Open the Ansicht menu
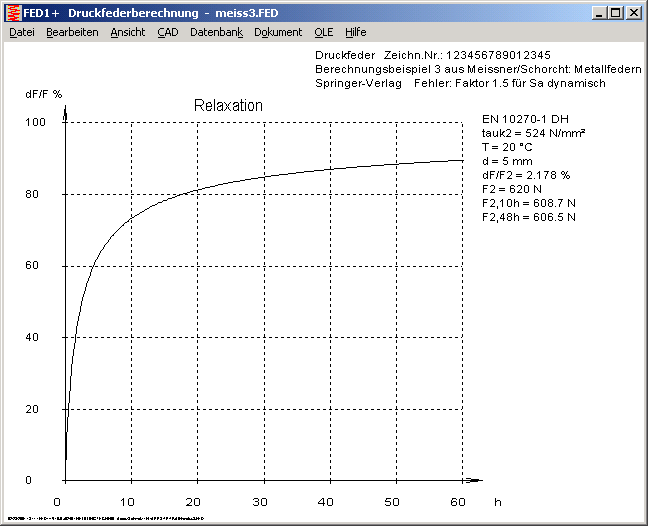Viewport: 648px width, 526px height. tap(127, 32)
